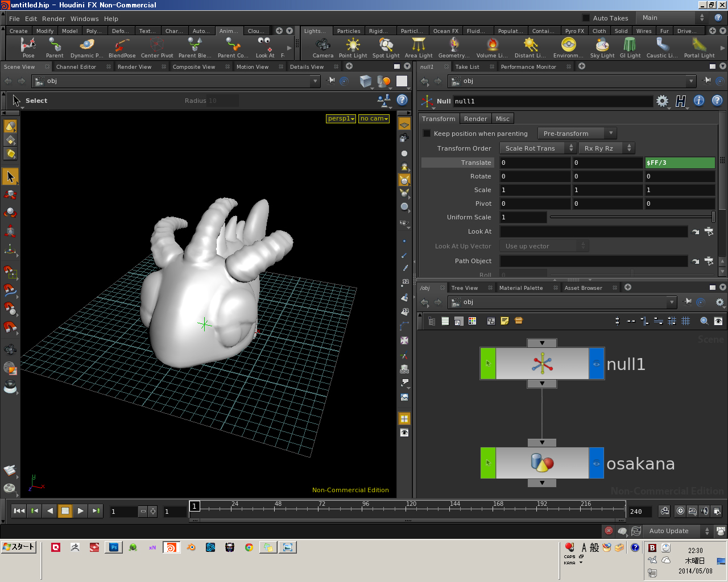728x582 pixels.
Task: Choose the BlendPose shelf tool
Action: point(122,48)
